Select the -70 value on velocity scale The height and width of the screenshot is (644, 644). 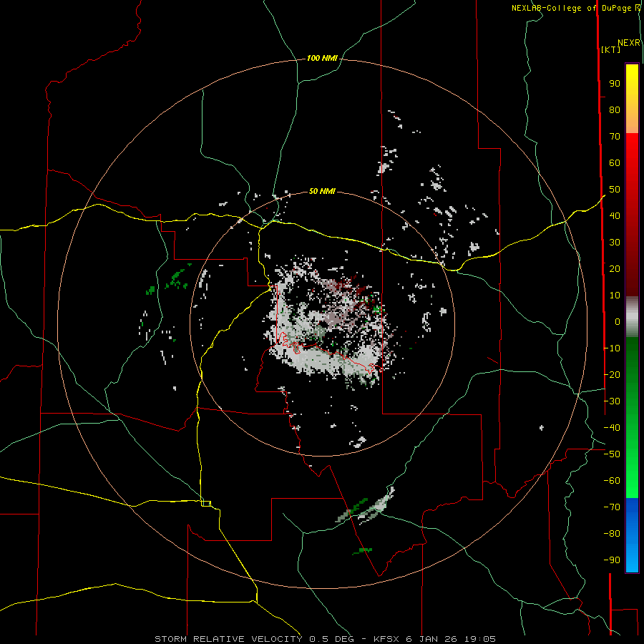click(612, 507)
